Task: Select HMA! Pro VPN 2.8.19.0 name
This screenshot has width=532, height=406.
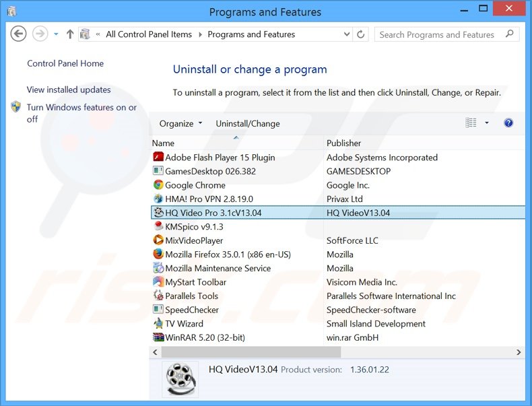Action: (209, 199)
